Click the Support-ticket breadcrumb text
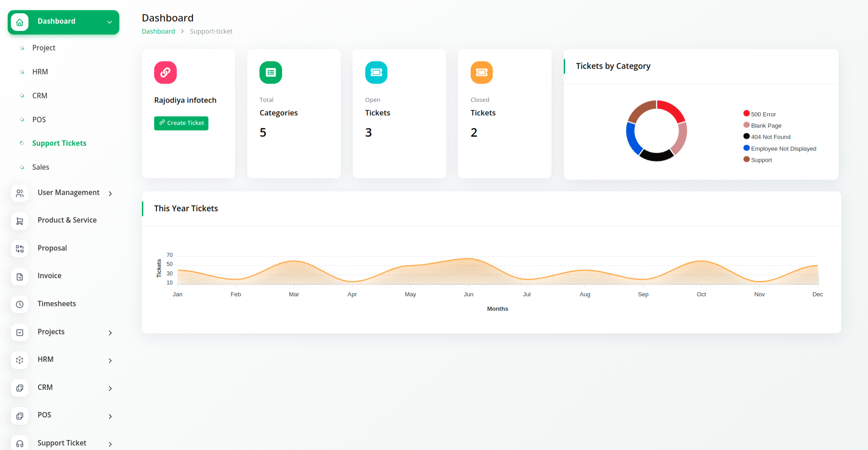The width and height of the screenshot is (868, 450). [211, 31]
